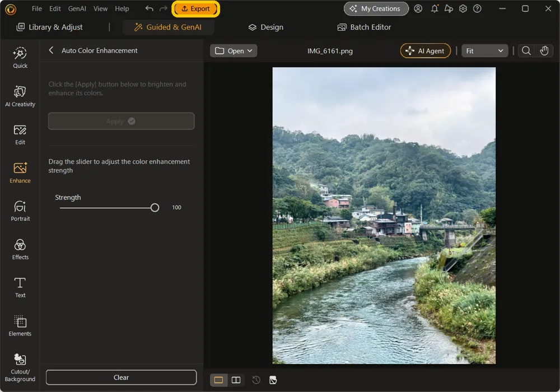
Task: Expand the Open file dropdown
Action: [x=234, y=51]
